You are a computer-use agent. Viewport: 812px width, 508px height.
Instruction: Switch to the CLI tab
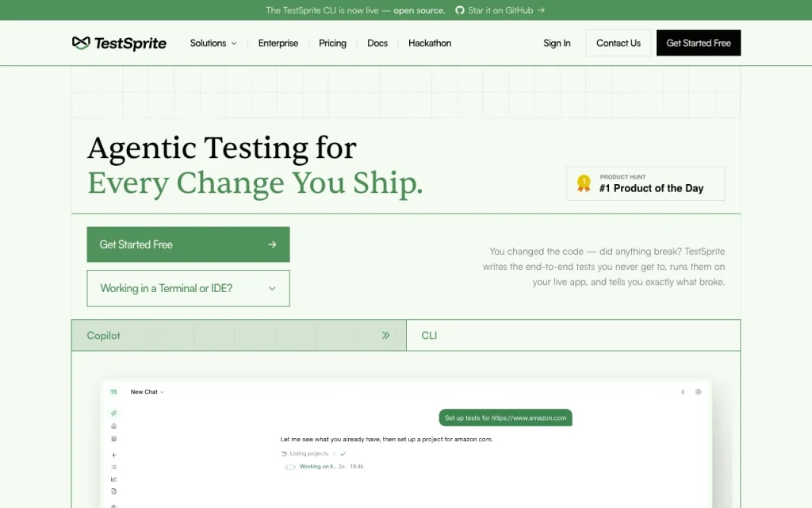(573, 336)
